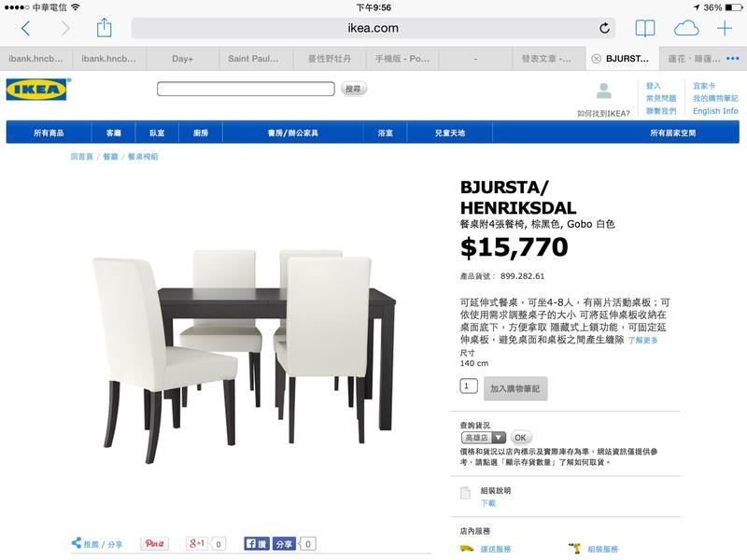747x560 pixels.
Task: Open the 所有商品 menu item
Action: [49, 133]
